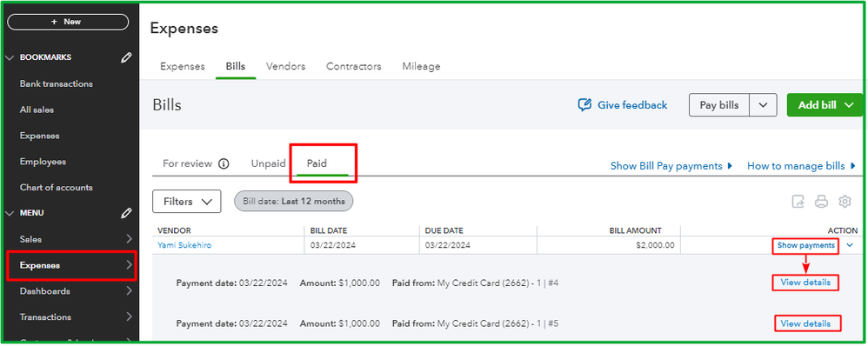The width and height of the screenshot is (868, 346).
Task: Click the Pay bills button
Action: click(719, 105)
